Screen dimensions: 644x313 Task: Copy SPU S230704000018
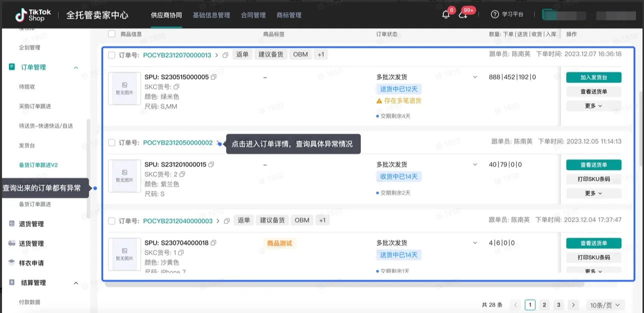click(x=214, y=243)
